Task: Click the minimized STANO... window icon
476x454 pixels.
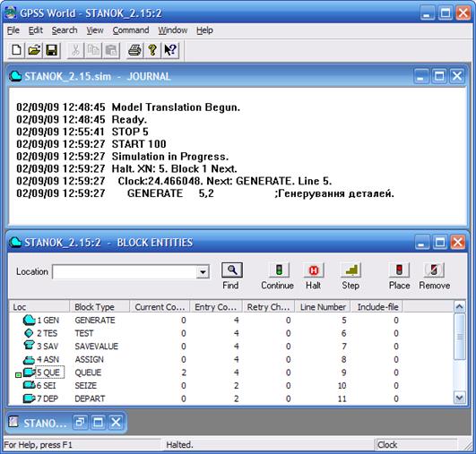Action: click(x=13, y=422)
